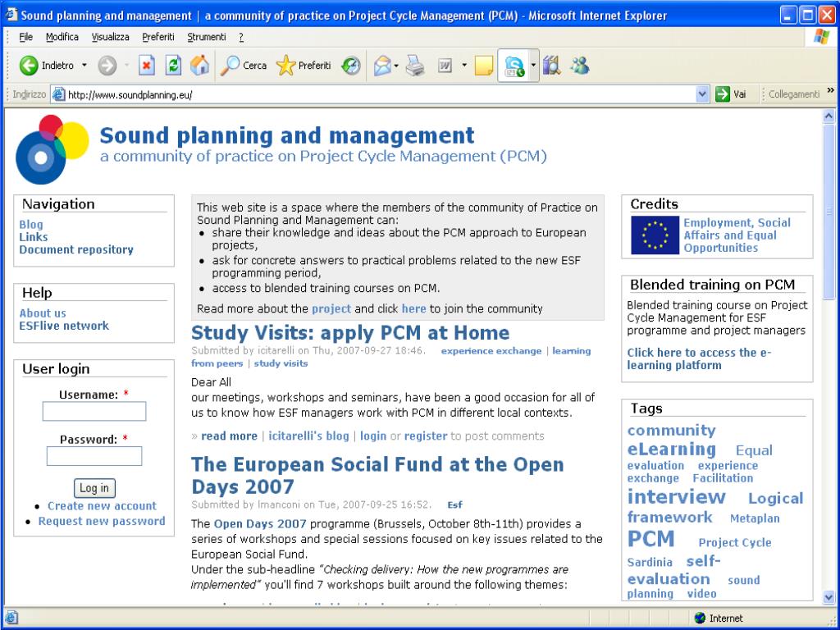Click the page icon in the address bar
This screenshot has height=630, width=840.
pos(59,95)
